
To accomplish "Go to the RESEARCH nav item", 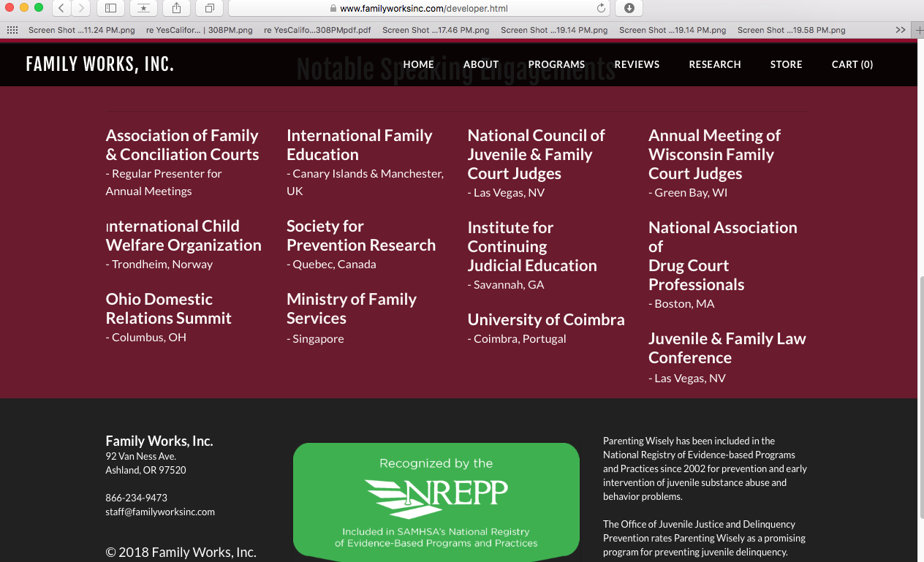I will pyautogui.click(x=714, y=64).
